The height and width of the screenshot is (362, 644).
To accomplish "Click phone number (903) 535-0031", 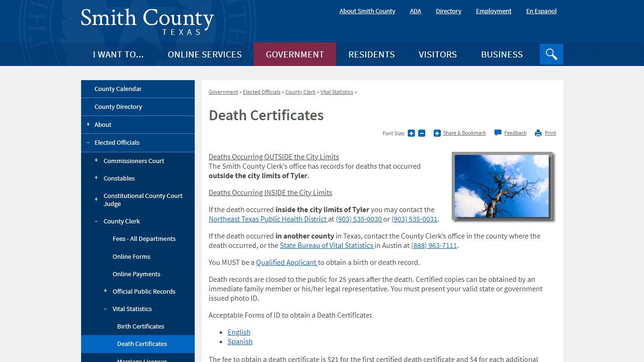I will coord(414,219).
